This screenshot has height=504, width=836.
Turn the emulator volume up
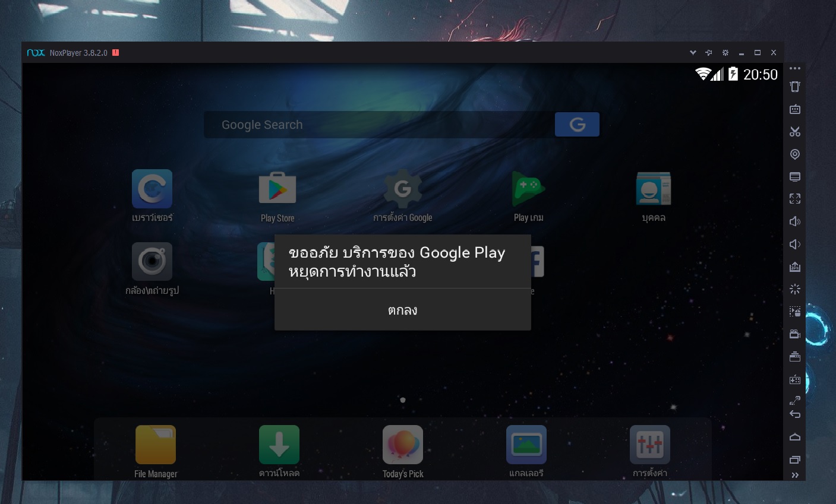pyautogui.click(x=795, y=221)
